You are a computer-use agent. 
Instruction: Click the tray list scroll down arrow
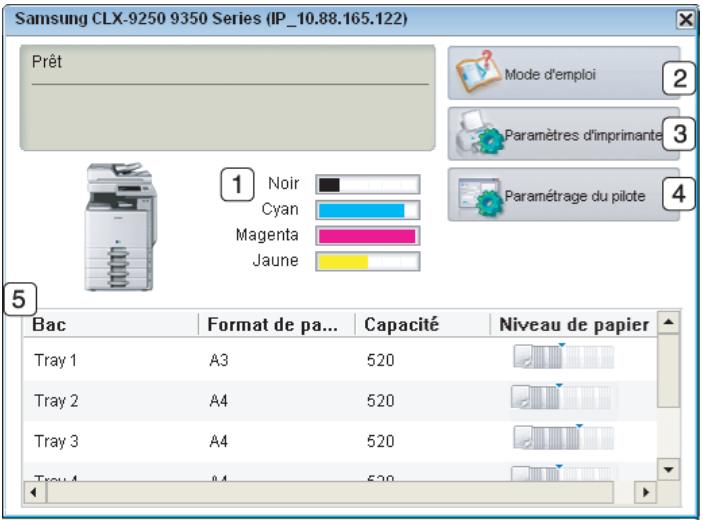(x=668, y=470)
